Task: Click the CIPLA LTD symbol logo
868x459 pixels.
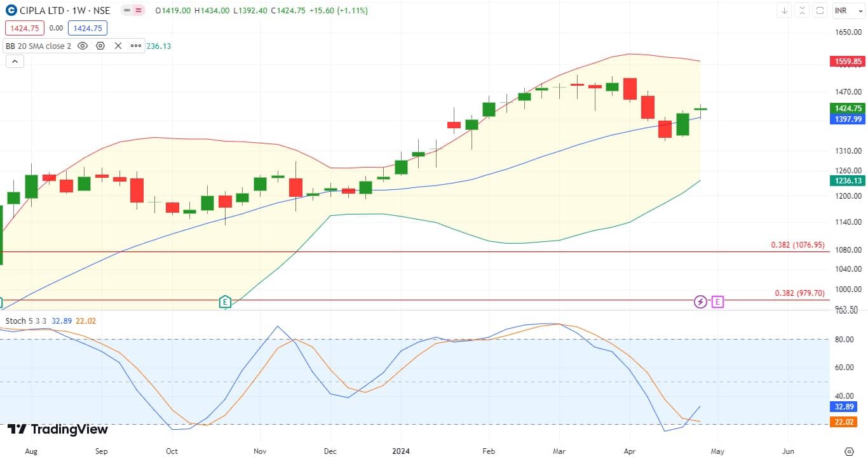Action: click(11, 11)
